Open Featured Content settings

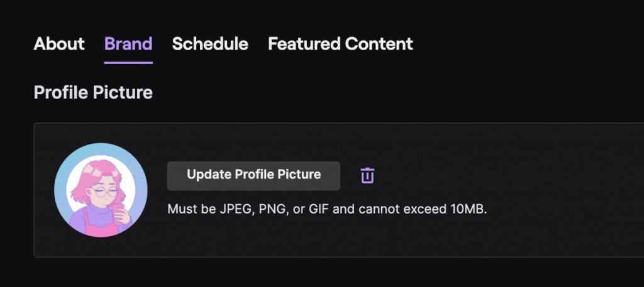[x=340, y=43]
